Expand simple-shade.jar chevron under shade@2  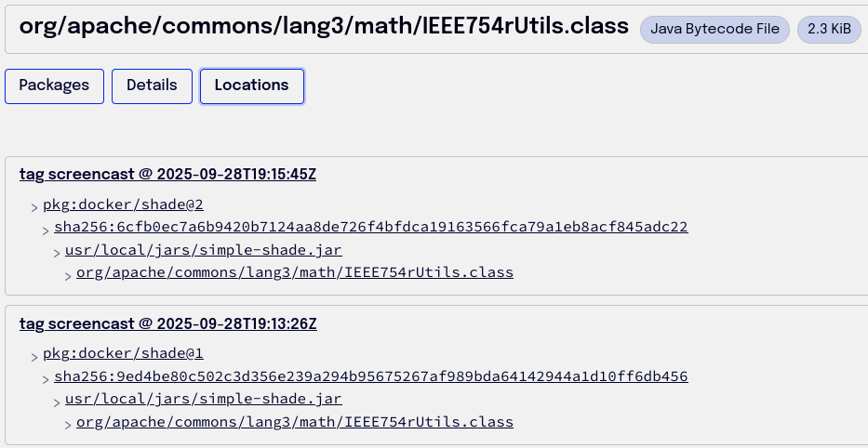58,252
